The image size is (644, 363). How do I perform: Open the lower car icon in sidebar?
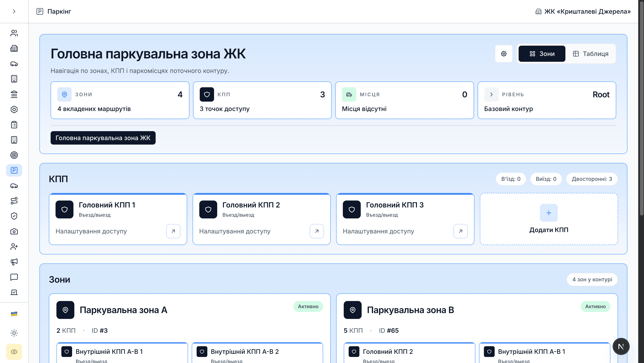(x=14, y=186)
